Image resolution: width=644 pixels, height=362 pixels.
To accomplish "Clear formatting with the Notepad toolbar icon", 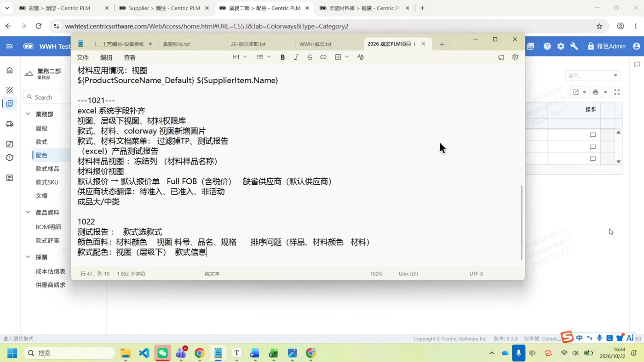I will (x=361, y=57).
